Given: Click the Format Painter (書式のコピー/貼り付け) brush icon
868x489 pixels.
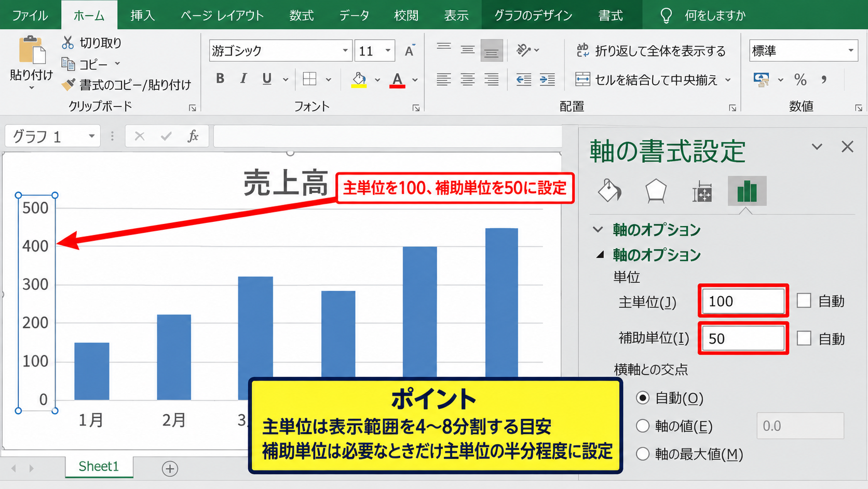Looking at the screenshot, I should [68, 84].
